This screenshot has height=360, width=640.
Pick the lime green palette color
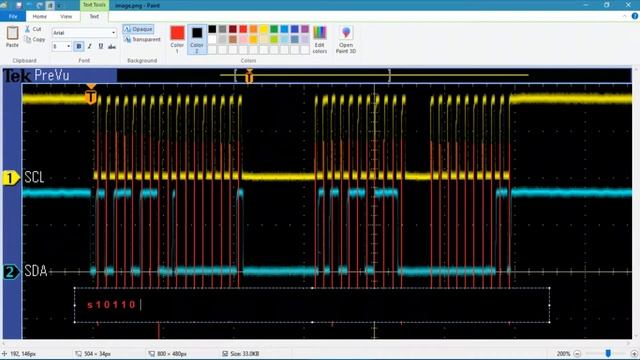[274, 40]
